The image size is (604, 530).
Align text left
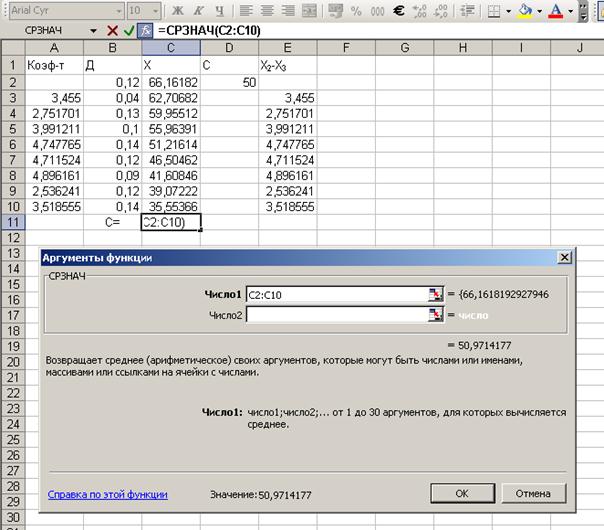(246, 10)
